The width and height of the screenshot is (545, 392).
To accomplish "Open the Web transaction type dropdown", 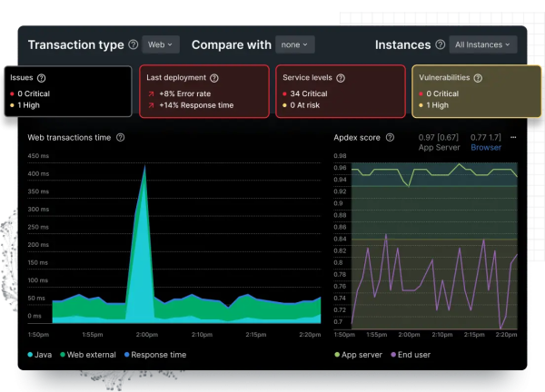I will tap(161, 44).
